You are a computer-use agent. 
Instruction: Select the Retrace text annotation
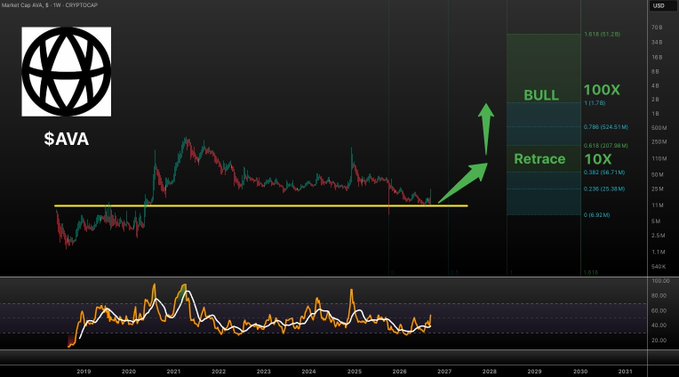pyautogui.click(x=540, y=159)
